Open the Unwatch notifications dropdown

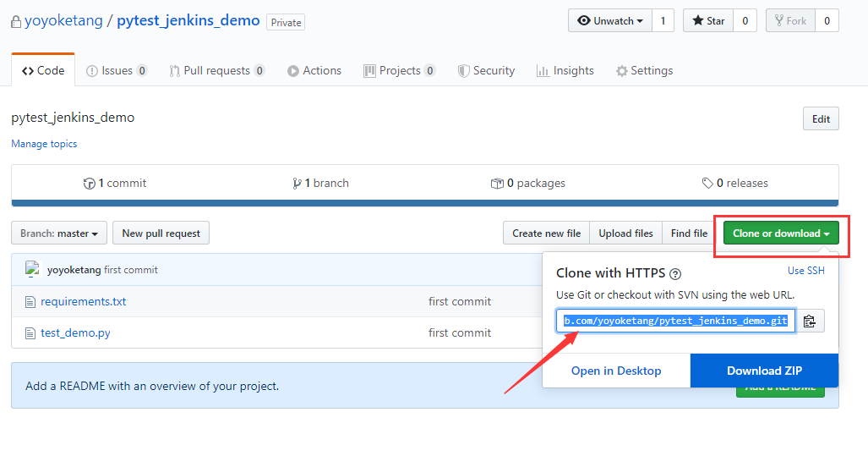(x=609, y=21)
